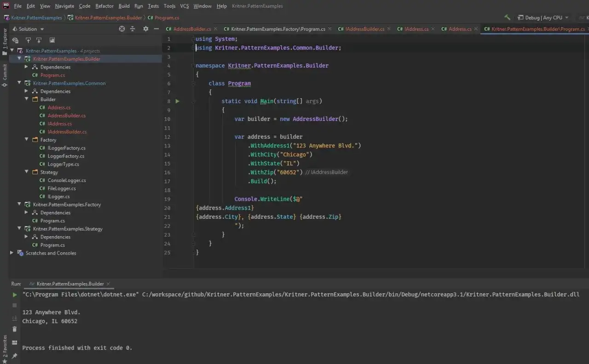Open the File menu

(x=18, y=6)
